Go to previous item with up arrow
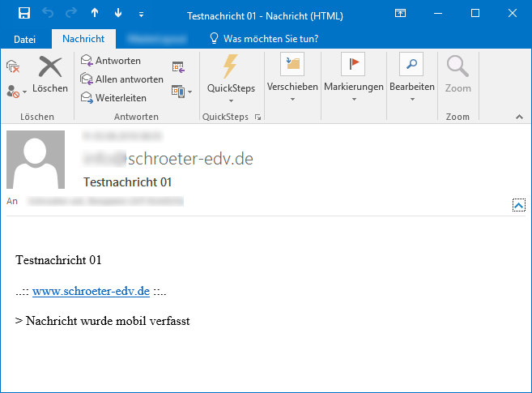This screenshot has height=393, width=532. coord(95,14)
